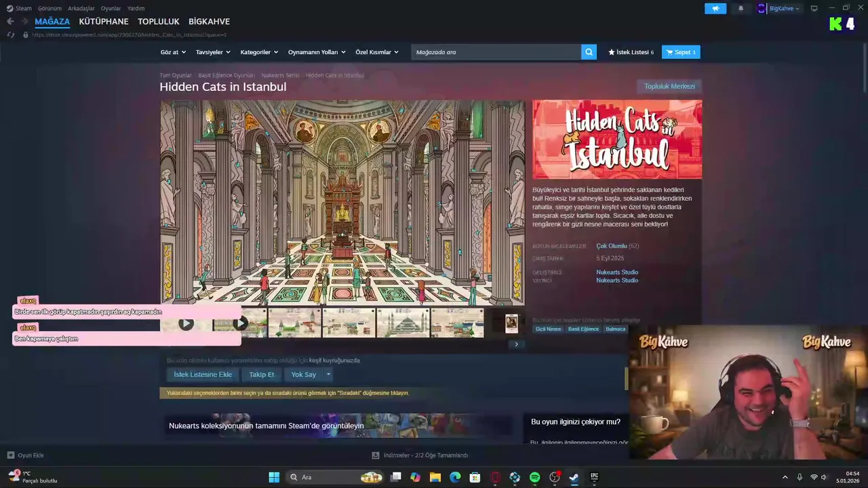The width and height of the screenshot is (868, 488).
Task: Open OBS Studio from the taskbar
Action: point(555,477)
